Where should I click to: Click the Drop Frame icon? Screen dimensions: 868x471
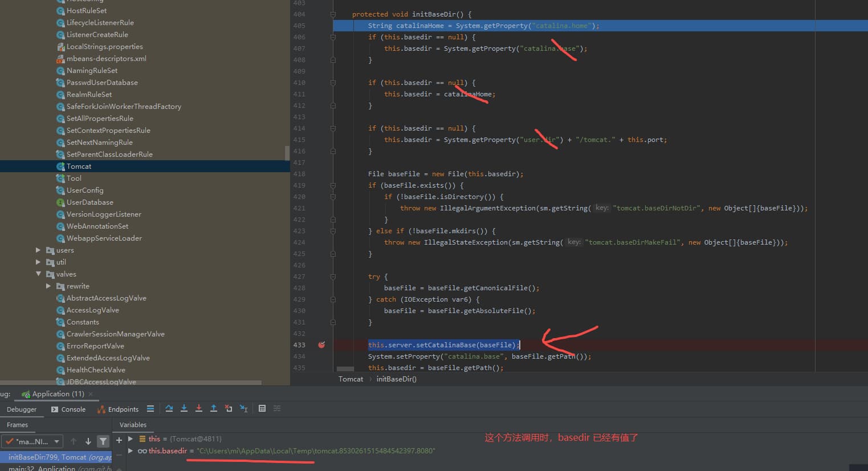click(229, 408)
